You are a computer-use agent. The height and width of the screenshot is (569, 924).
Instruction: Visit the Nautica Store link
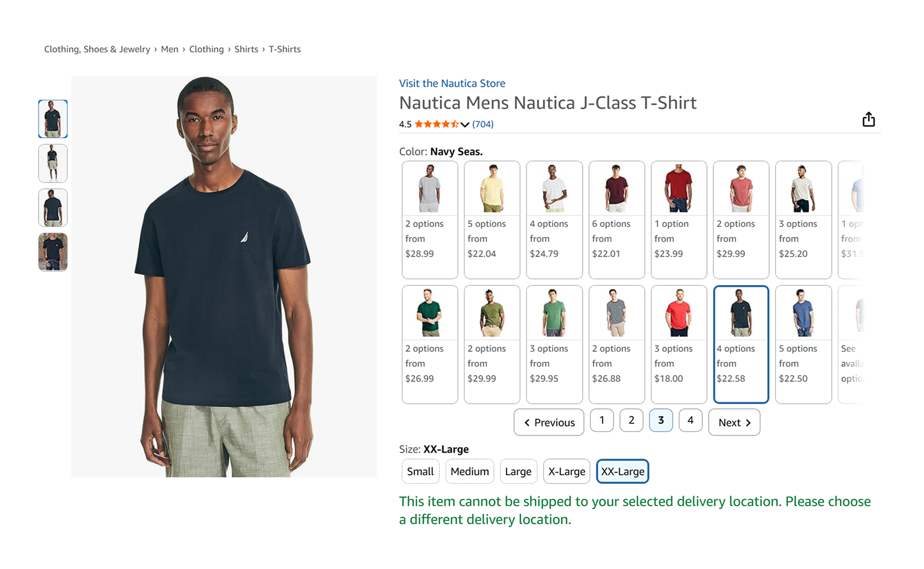point(452,84)
